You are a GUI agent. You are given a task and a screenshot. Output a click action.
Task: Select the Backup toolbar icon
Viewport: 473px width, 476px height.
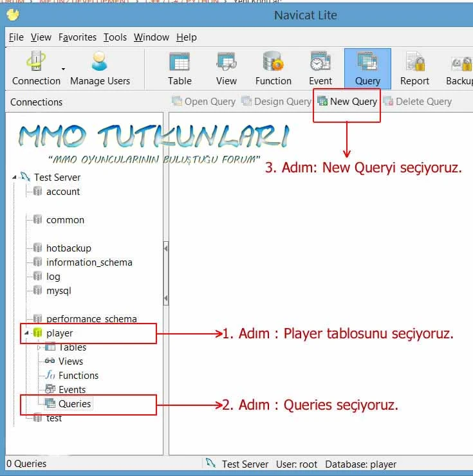pos(459,68)
